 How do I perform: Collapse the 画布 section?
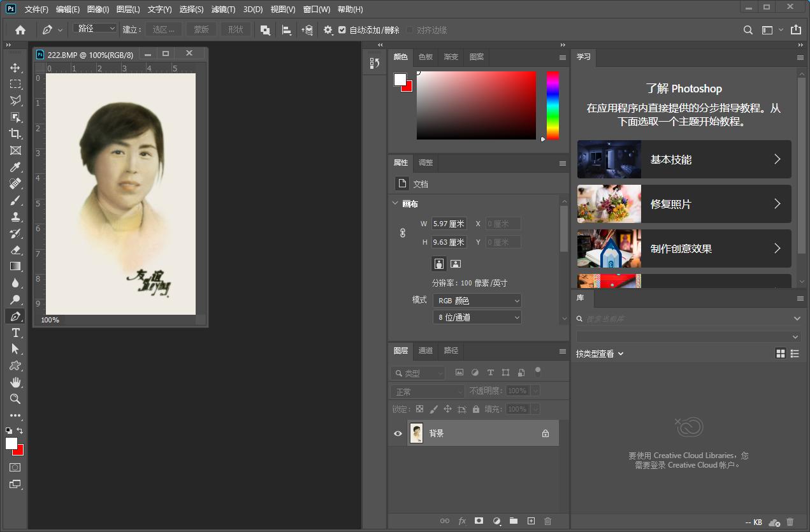pos(395,204)
